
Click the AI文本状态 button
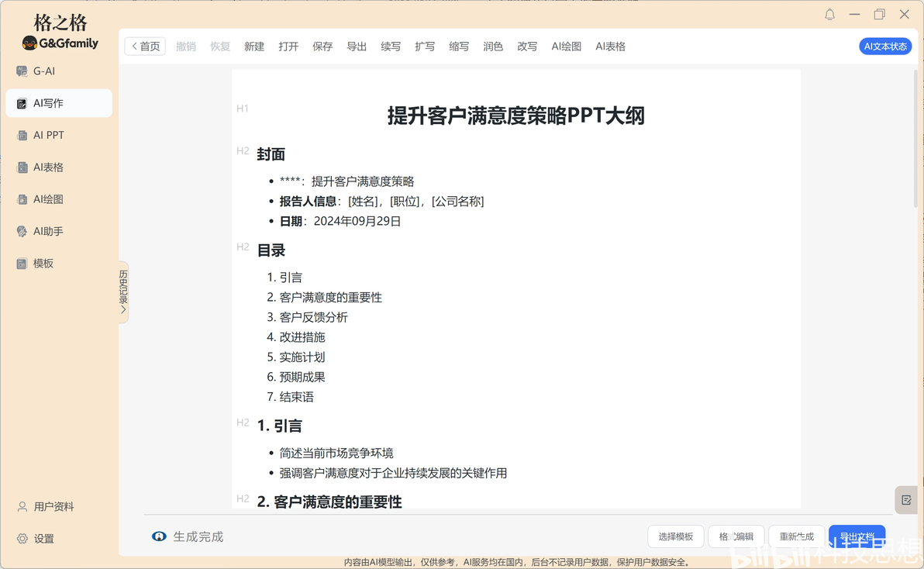coord(885,47)
